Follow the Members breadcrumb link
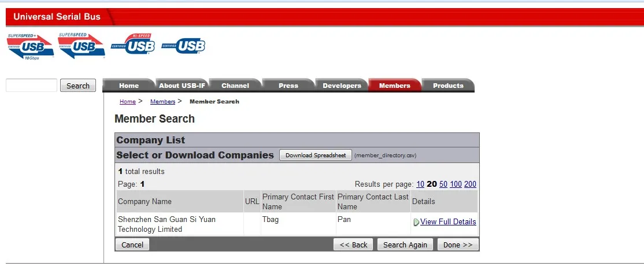Viewport: 644px width, 270px height. click(x=162, y=102)
